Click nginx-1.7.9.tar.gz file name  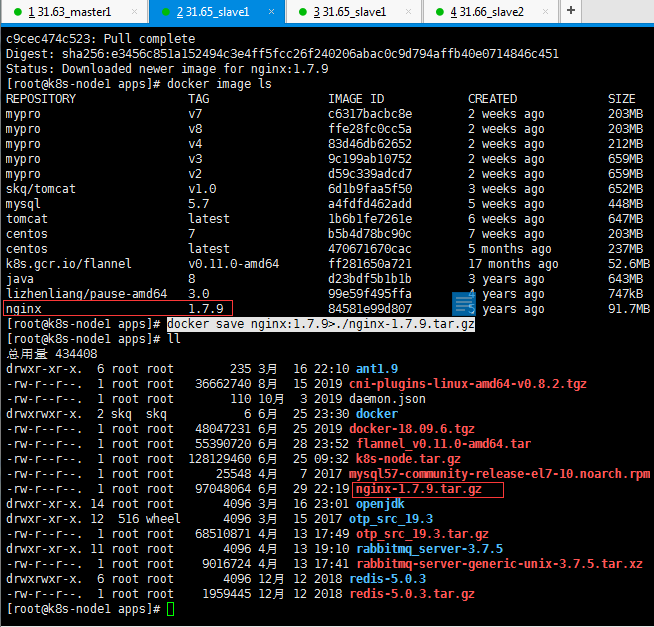point(418,489)
